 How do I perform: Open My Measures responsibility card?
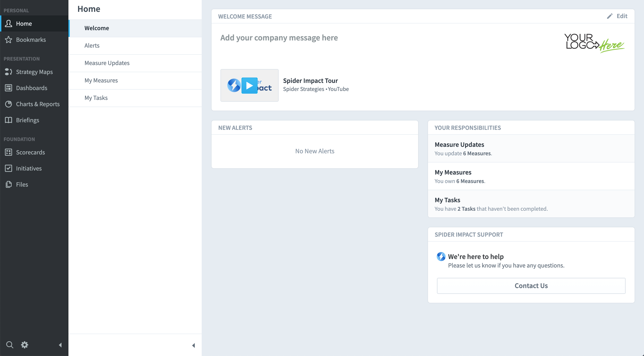pos(531,176)
